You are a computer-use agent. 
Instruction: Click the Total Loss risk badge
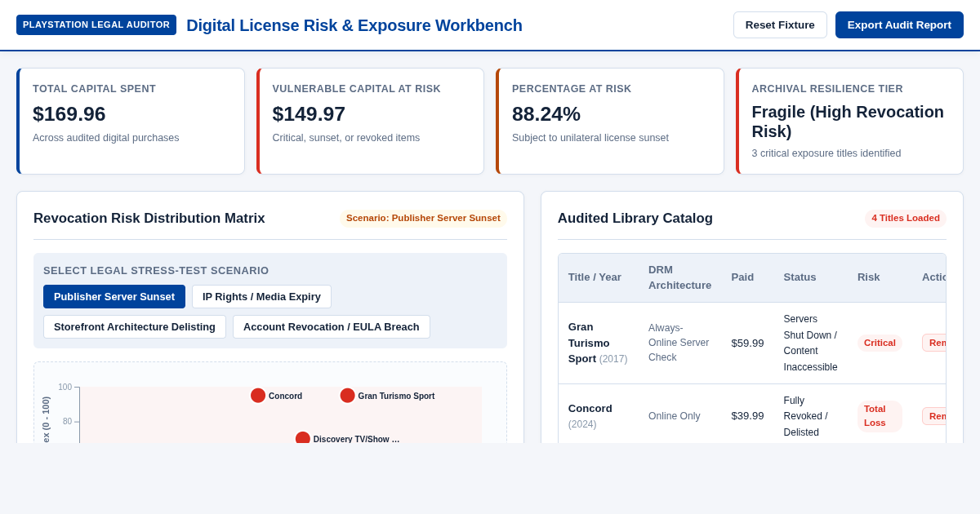(880, 416)
